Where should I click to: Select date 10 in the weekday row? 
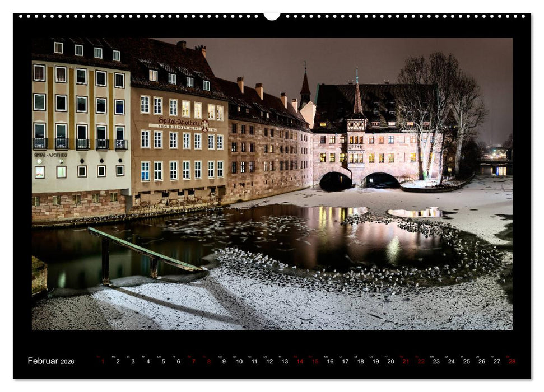(238, 362)
